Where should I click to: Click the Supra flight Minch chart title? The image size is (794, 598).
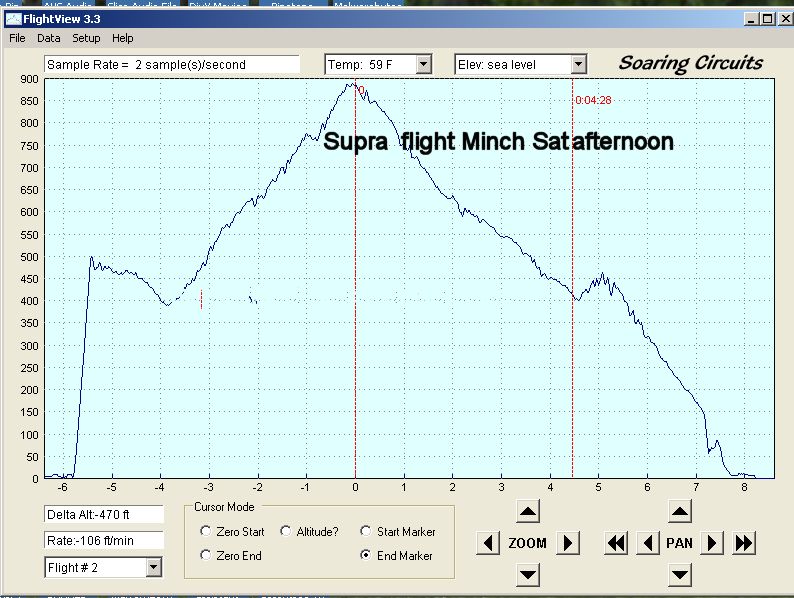pyautogui.click(x=498, y=141)
